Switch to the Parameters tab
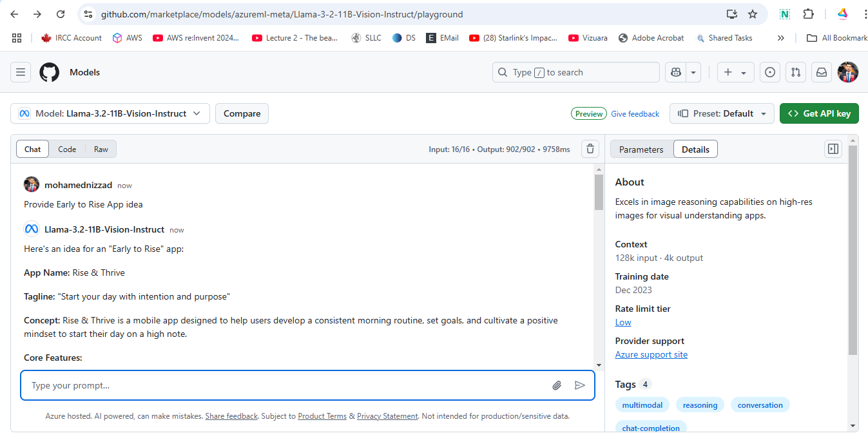Image resolution: width=868 pixels, height=440 pixels. (641, 149)
